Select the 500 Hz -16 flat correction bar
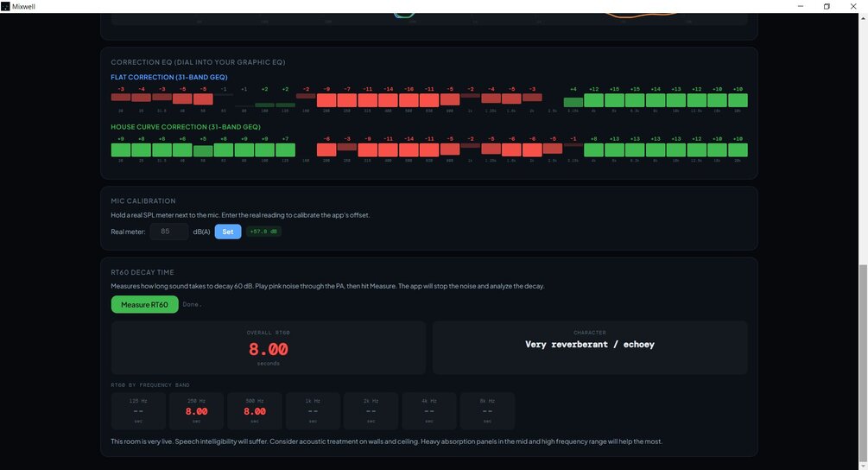Image resolution: width=868 pixels, height=470 pixels. [x=409, y=100]
